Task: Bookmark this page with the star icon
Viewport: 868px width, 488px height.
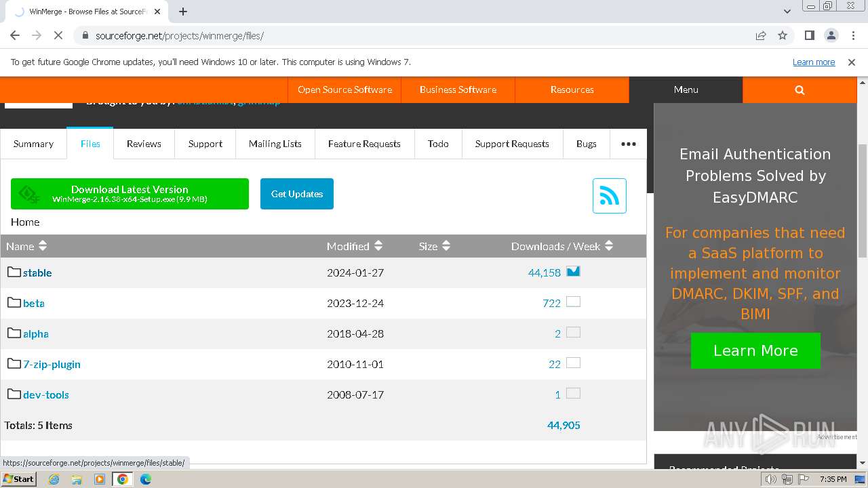Action: [x=783, y=36]
